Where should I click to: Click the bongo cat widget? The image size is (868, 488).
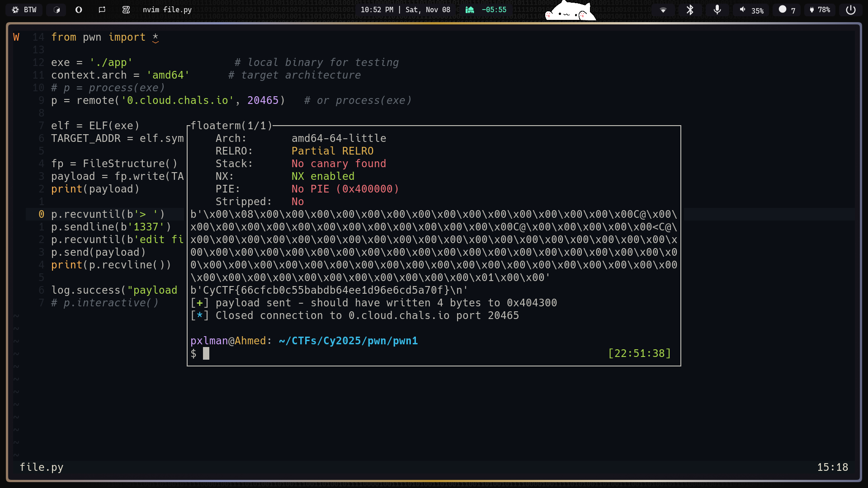570,11
